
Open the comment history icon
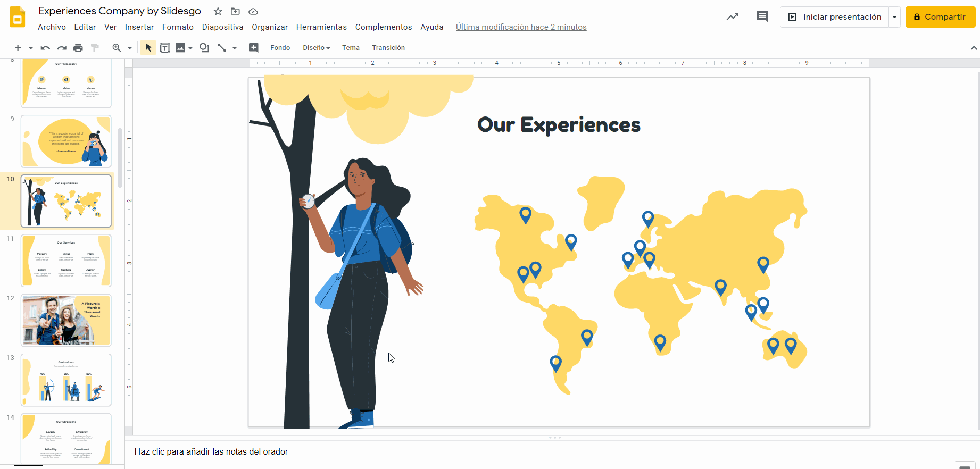pyautogui.click(x=762, y=17)
